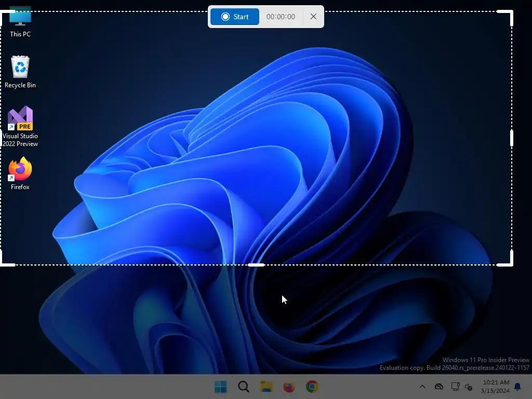Open network status tray icon
The width and height of the screenshot is (532, 399).
455,387
